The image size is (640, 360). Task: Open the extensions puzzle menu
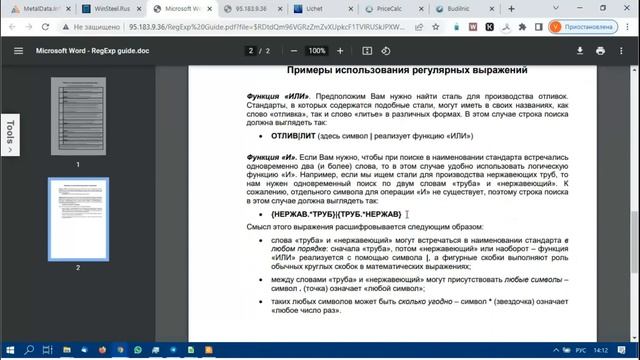coord(522,27)
